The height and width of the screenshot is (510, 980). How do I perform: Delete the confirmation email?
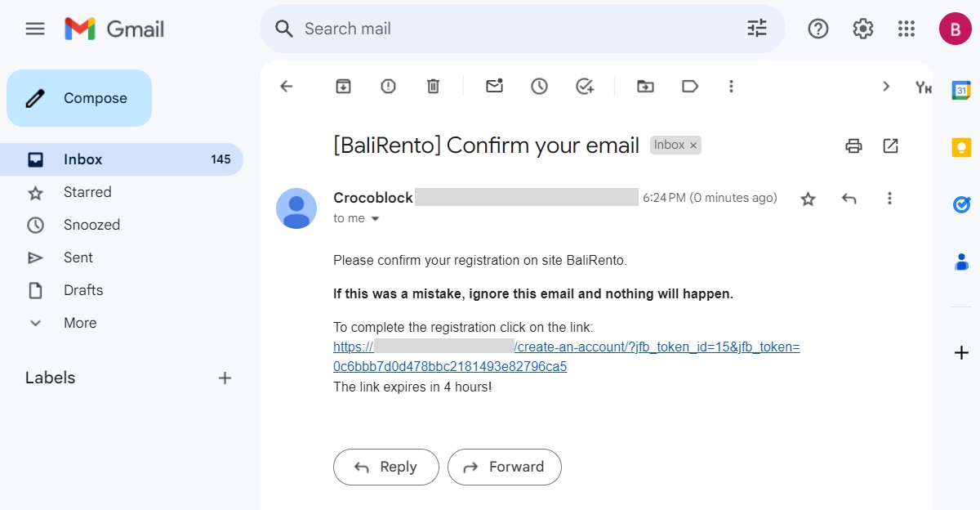click(x=433, y=86)
